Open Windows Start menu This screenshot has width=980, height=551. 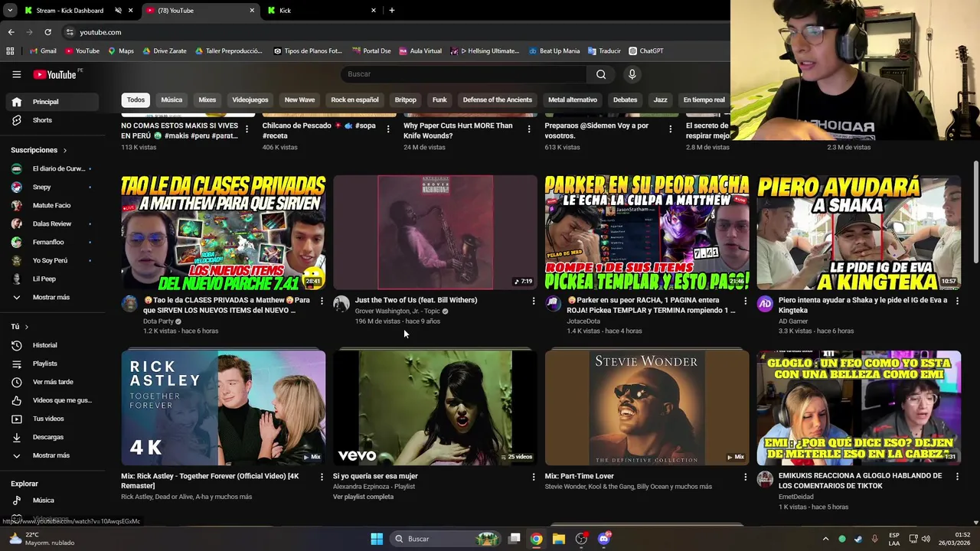point(377,539)
